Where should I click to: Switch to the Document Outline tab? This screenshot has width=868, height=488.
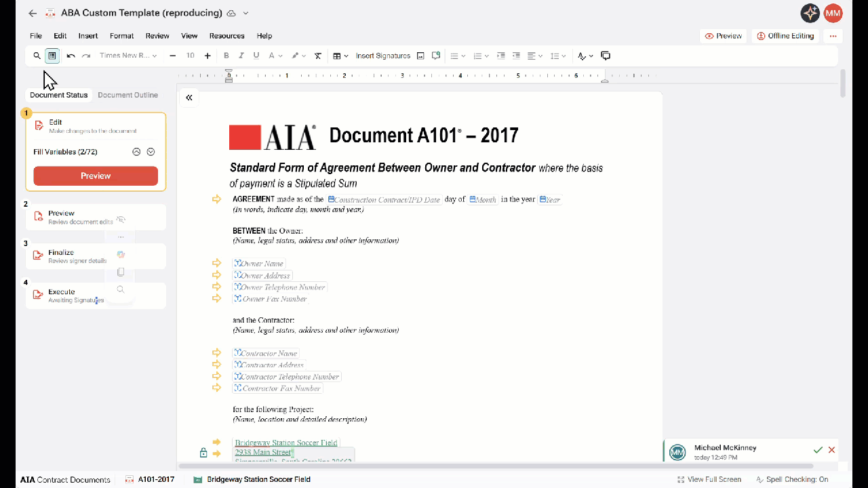128,95
